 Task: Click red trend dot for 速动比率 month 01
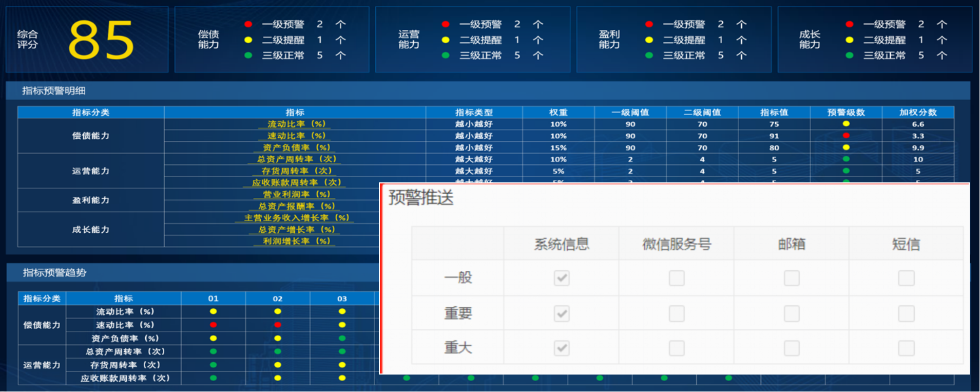tap(213, 325)
